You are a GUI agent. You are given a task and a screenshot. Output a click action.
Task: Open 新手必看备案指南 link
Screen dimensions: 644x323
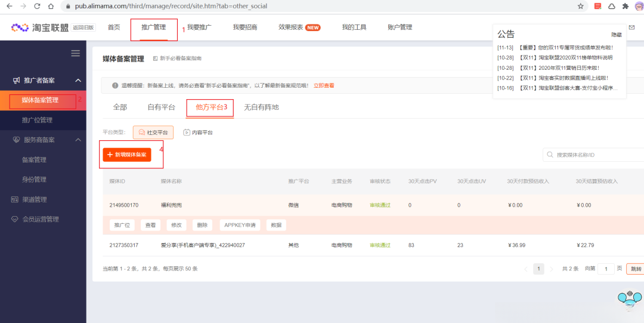click(178, 59)
